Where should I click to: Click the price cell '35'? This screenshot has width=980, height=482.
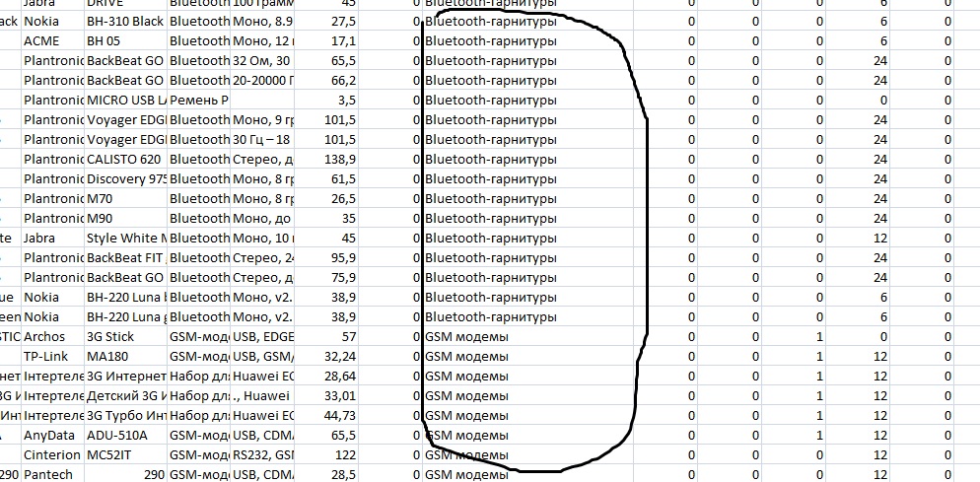click(325, 219)
